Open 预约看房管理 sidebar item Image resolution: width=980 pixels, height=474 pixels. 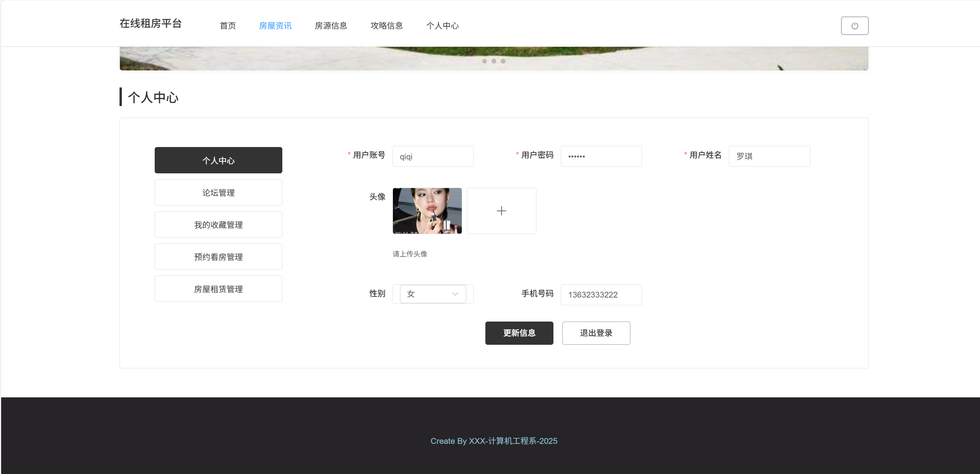tap(218, 257)
